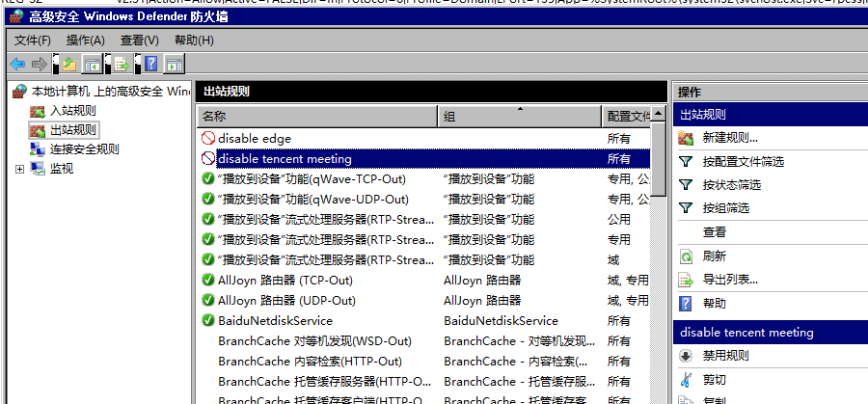Click the 导出列表 icon in the Actions pane
This screenshot has height=404, width=868.
click(x=686, y=280)
